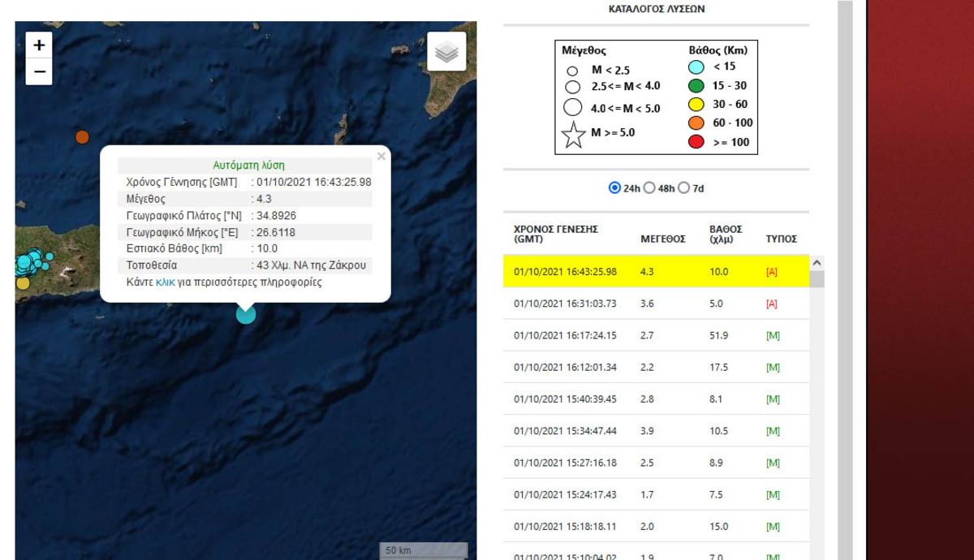Click the ΜΕΓΕΘΟΣ column header
Viewport: 974px width, 560px height.
coord(663,239)
